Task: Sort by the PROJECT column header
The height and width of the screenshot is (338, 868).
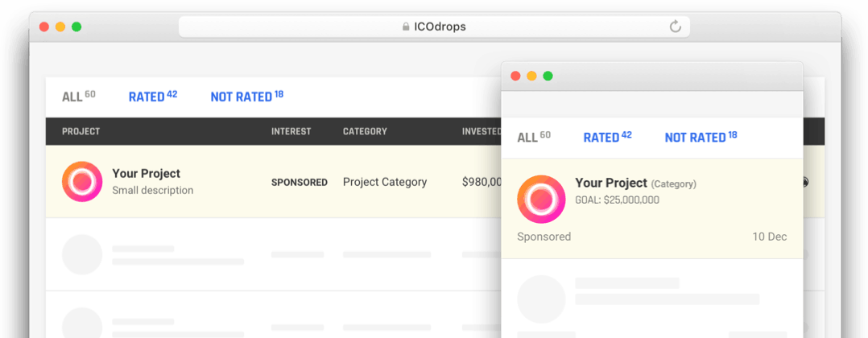Action: (x=81, y=131)
